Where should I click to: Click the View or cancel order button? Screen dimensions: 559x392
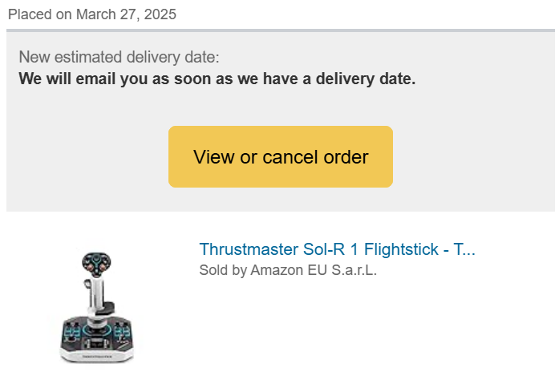tap(281, 156)
